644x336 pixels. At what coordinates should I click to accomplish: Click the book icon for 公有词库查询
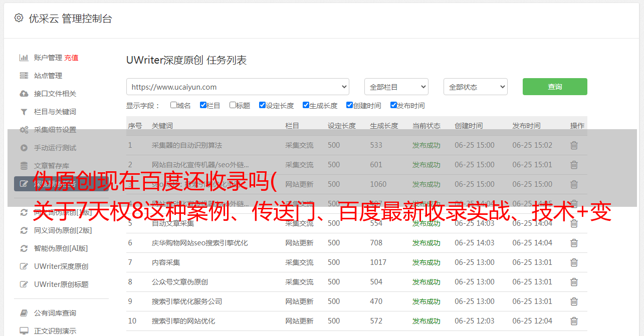(24, 313)
